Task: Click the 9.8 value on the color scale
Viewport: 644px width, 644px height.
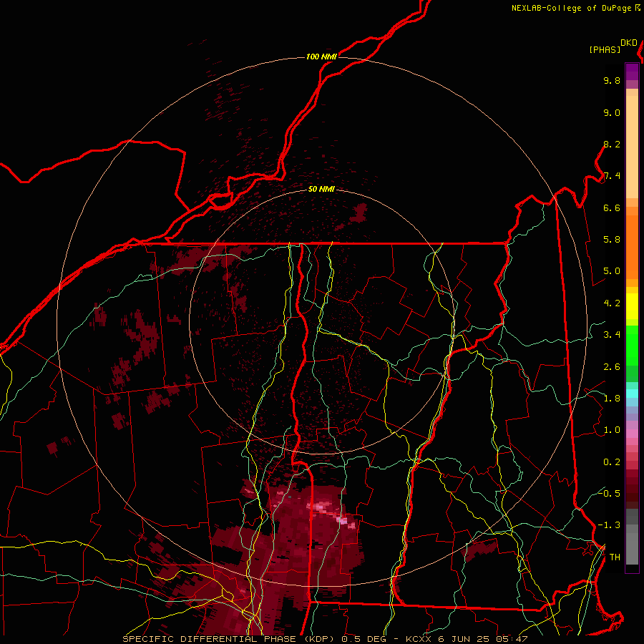Action: click(612, 80)
